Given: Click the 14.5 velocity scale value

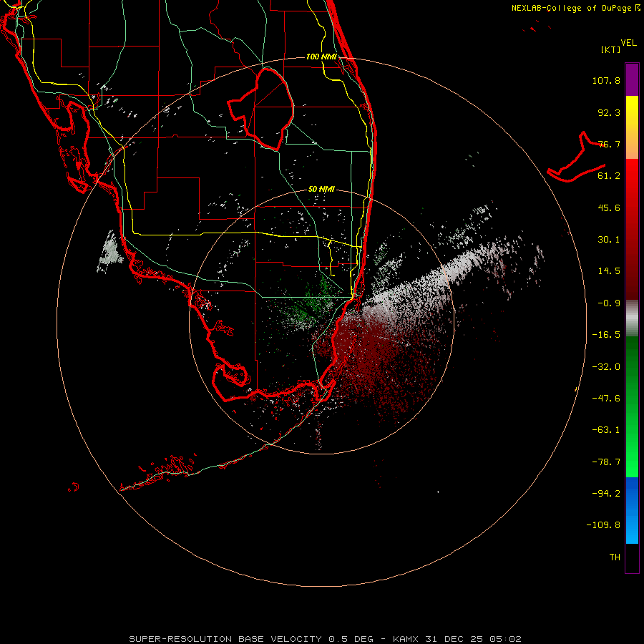Looking at the screenshot, I should (609, 271).
